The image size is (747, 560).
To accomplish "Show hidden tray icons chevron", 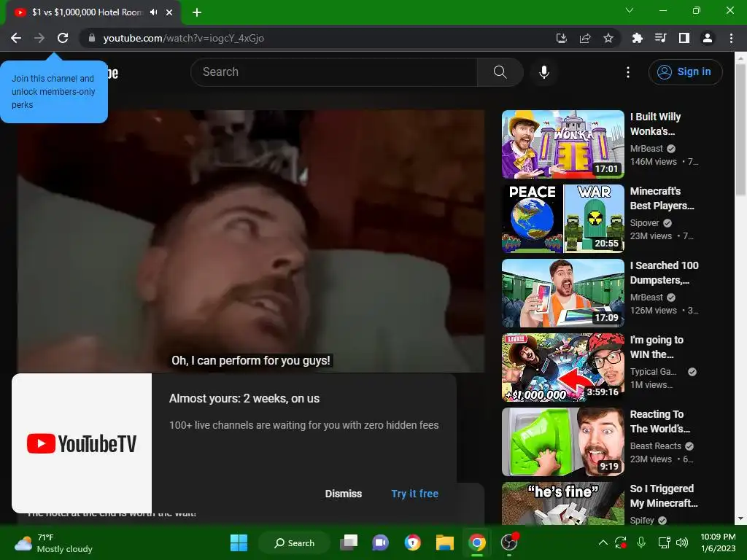I will tap(603, 542).
